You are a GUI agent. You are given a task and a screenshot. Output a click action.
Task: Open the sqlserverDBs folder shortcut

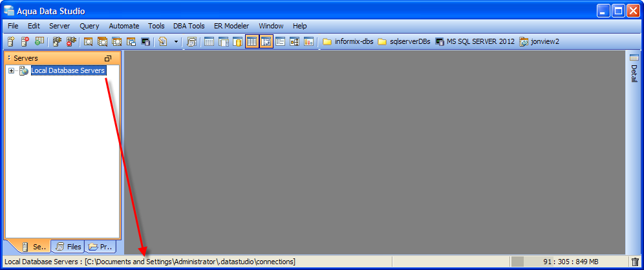404,41
